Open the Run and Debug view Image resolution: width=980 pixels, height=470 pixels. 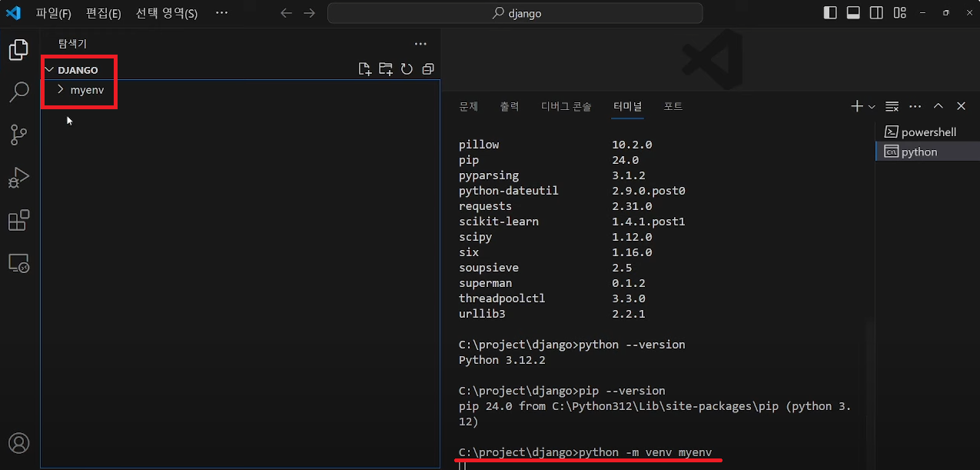pyautogui.click(x=18, y=178)
